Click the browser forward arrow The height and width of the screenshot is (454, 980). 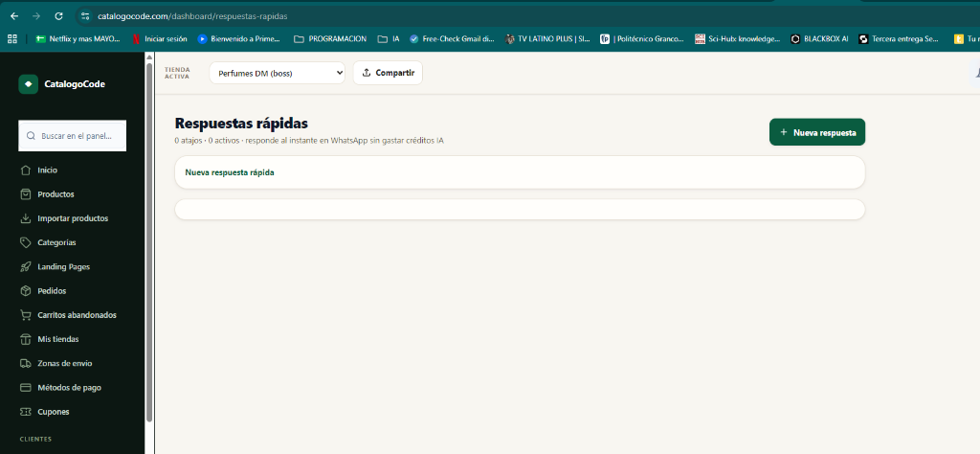point(36,16)
